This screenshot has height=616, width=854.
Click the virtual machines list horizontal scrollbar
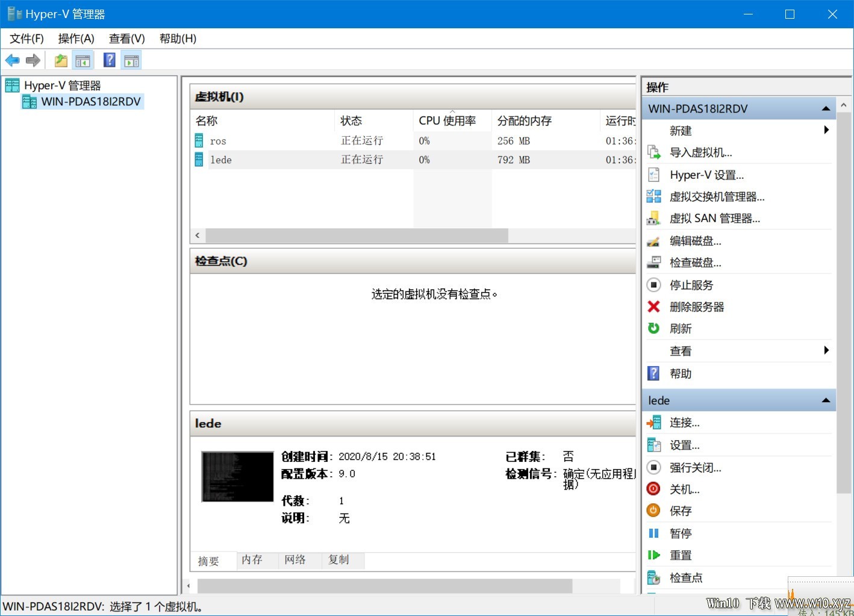357,235
